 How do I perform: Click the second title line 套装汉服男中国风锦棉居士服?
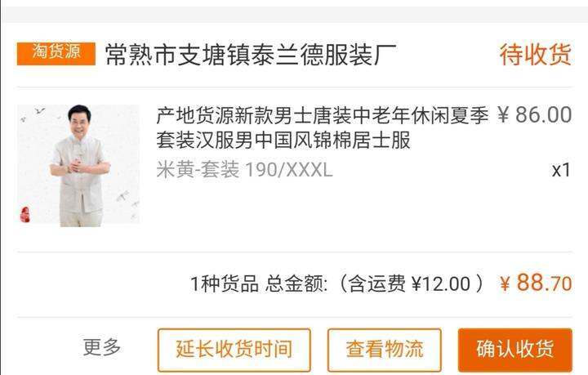pos(283,141)
